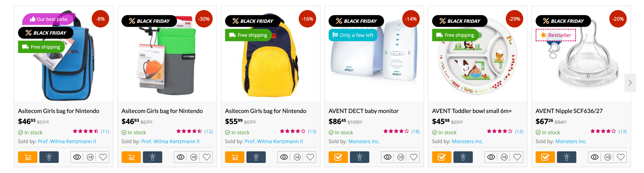Image resolution: width=644 pixels, height=173 pixels.
Task: Compare the AVENT Toddler bowl small 6m+
Action: pyautogui.click(x=504, y=157)
